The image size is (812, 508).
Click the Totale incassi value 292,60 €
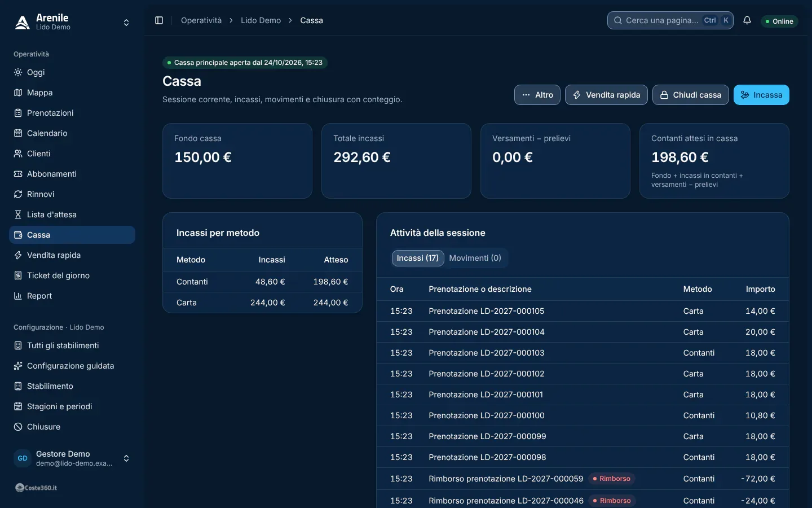362,157
